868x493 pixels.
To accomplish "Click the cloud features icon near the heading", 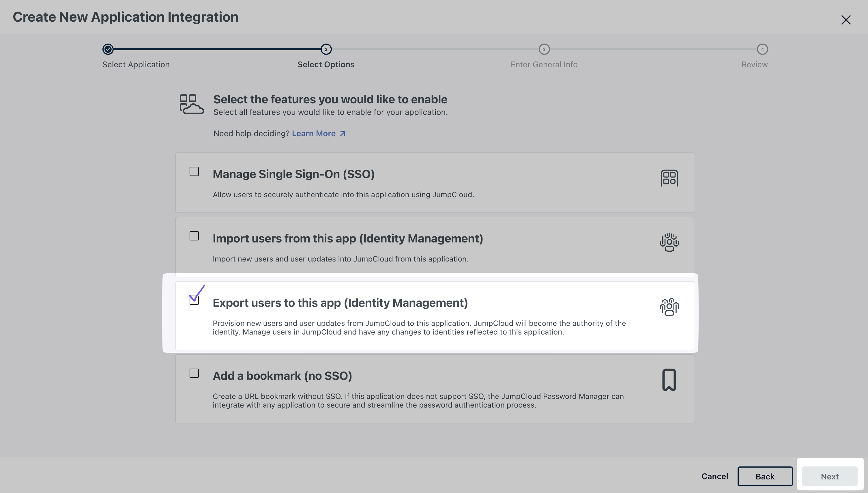I will [x=191, y=104].
